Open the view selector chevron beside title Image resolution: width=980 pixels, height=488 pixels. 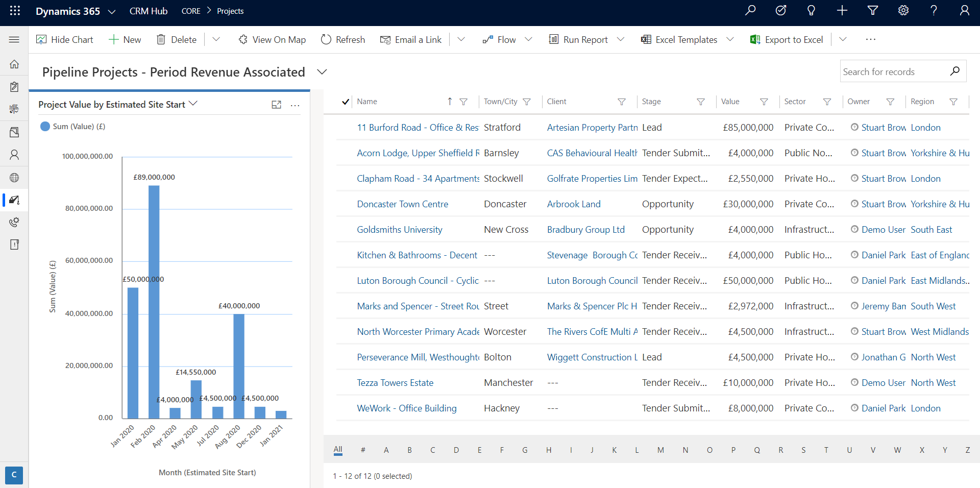[x=322, y=72]
